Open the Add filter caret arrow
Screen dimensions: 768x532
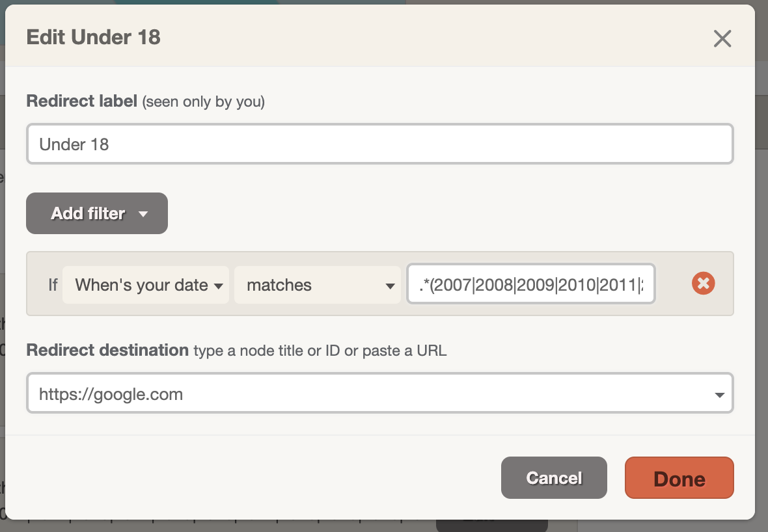143,214
